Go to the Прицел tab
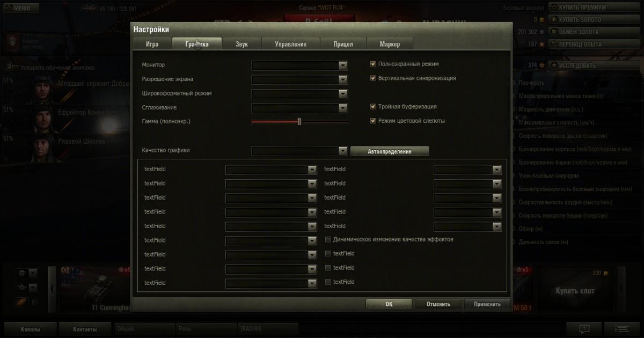 point(343,44)
